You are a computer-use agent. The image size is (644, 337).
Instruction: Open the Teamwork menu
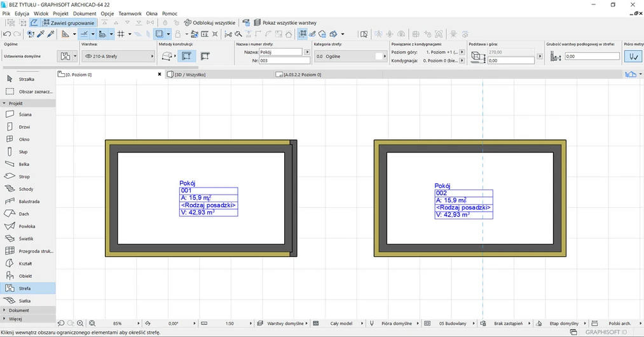(x=130, y=13)
